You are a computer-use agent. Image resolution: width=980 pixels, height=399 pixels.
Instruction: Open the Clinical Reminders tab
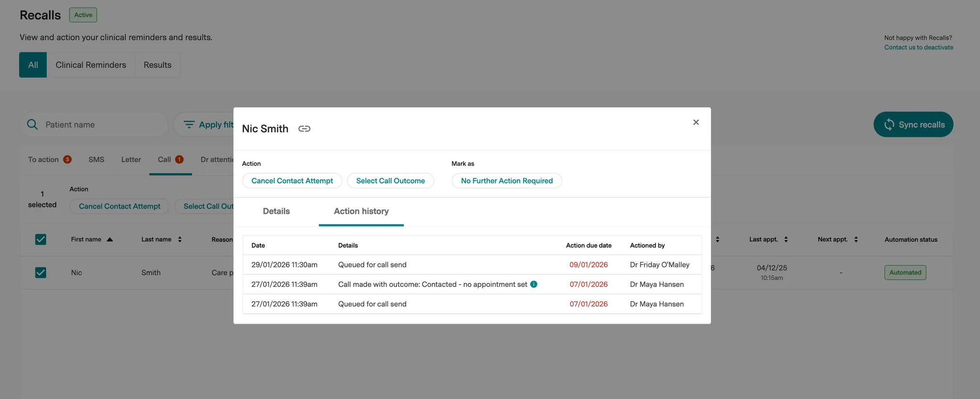(x=91, y=65)
